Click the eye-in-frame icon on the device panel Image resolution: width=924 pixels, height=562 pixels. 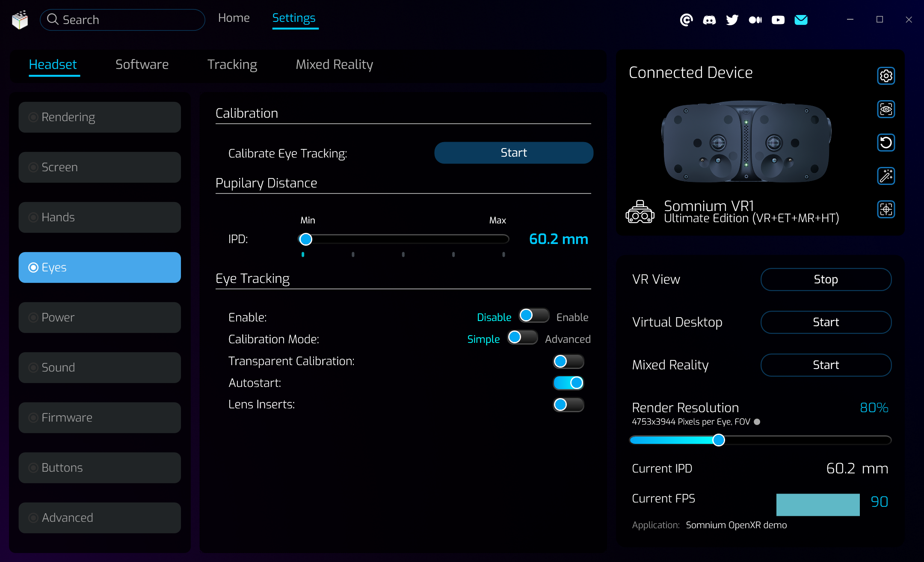point(886,109)
